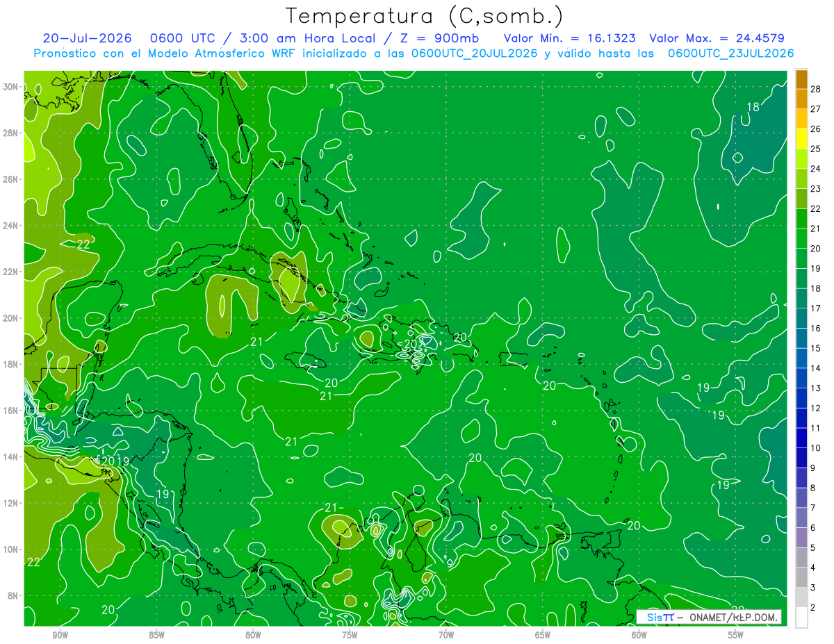The image size is (834, 644).
Task: Click the 'Valor Max. = 24.4579' text
Action: click(717, 38)
